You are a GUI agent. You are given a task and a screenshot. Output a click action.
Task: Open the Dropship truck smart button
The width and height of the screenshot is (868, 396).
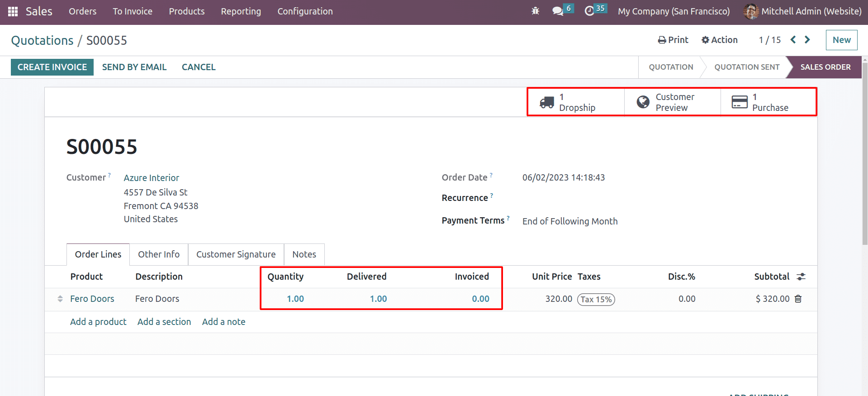pyautogui.click(x=576, y=102)
